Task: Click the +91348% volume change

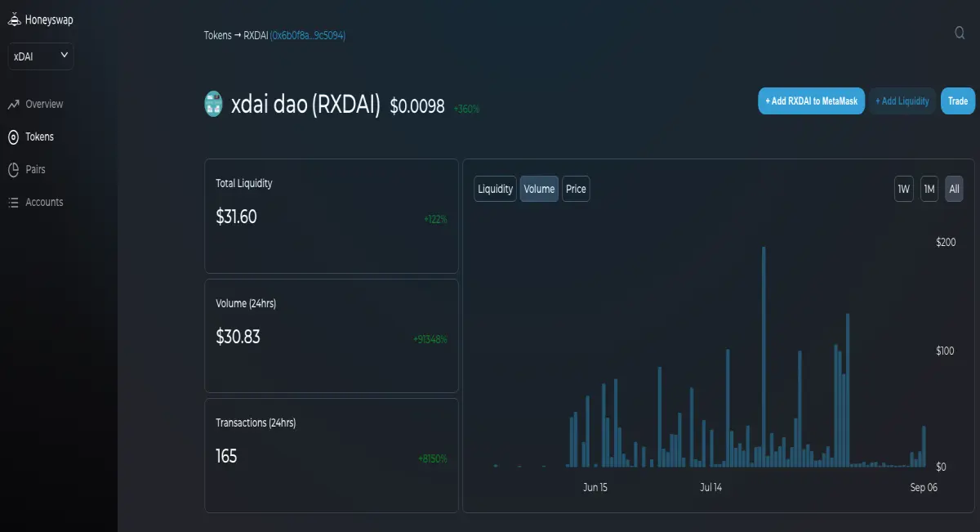Action: 430,339
